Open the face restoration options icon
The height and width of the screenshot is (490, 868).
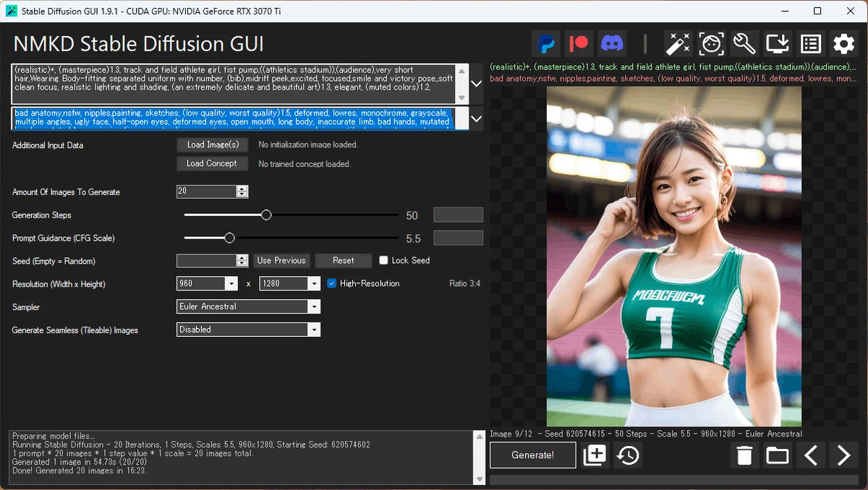pyautogui.click(x=711, y=44)
